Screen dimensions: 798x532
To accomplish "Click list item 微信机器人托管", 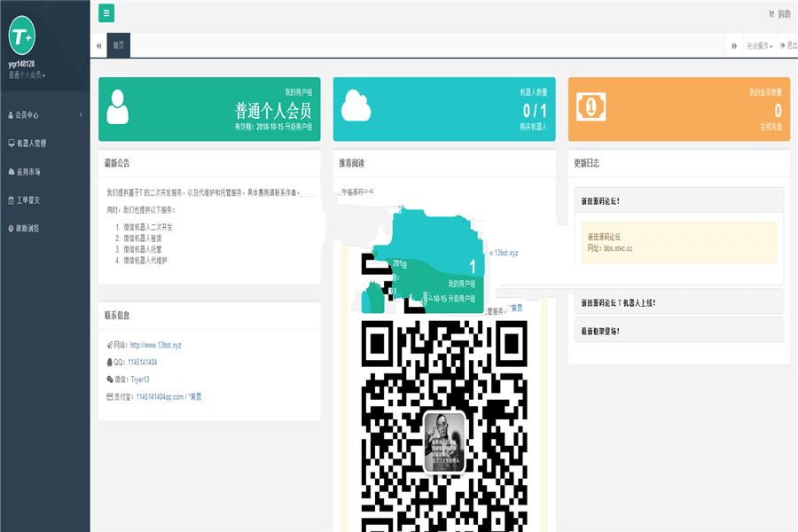I will pyautogui.click(x=143, y=249).
